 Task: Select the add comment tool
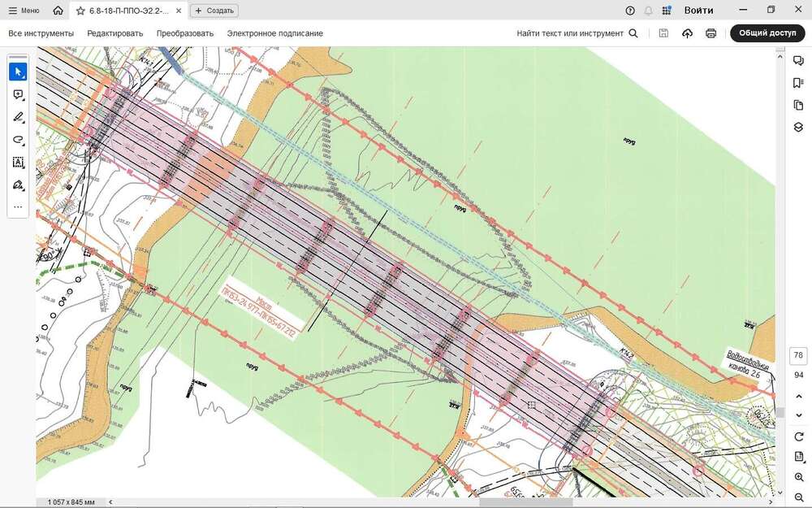coord(18,94)
